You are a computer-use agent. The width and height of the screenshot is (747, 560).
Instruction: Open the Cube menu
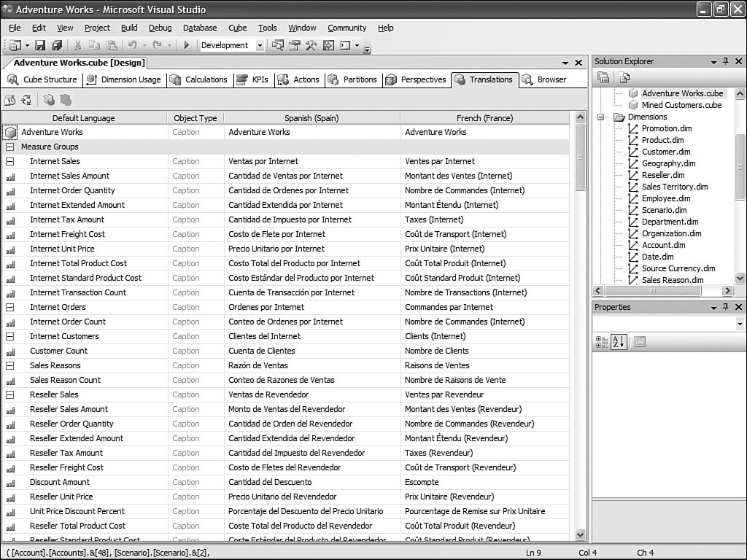pos(237,28)
